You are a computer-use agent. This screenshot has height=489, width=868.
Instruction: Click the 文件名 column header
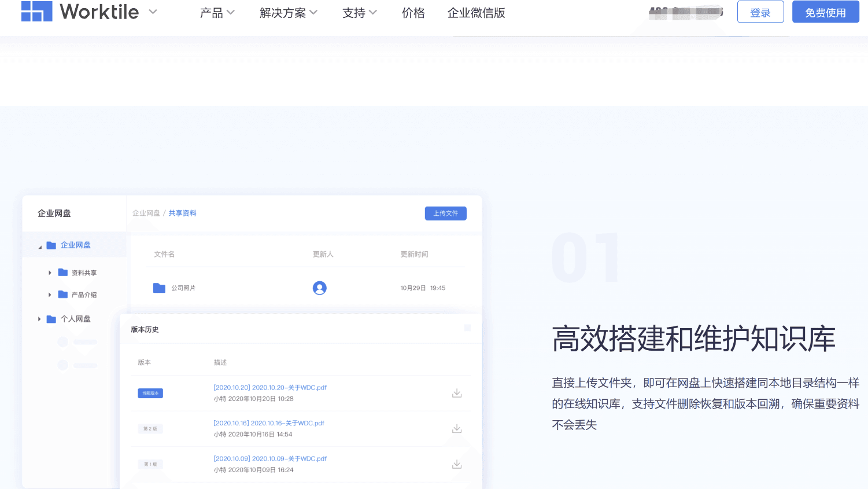point(164,254)
